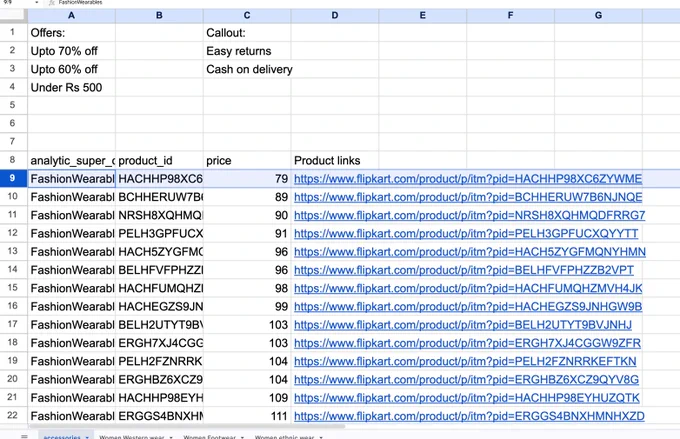Select the product_id cell ERGGS4BNXH
Viewport: 680px width, 439px height.
pyautogui.click(x=159, y=416)
